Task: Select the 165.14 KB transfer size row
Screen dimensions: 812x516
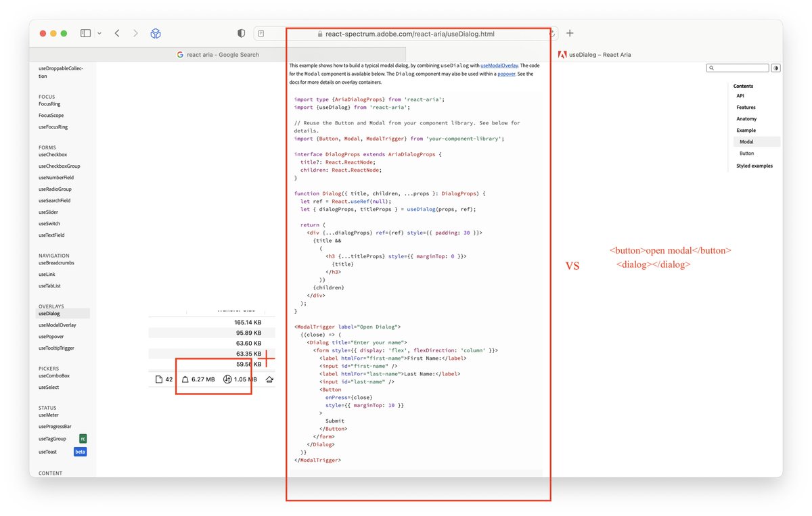Action: 212,323
